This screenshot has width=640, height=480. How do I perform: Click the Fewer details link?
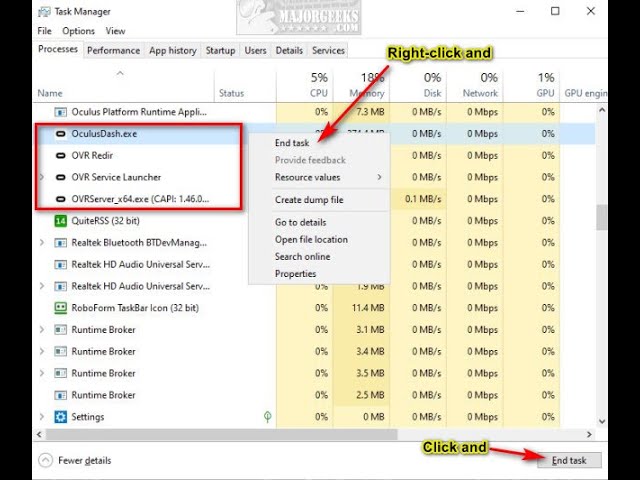(x=84, y=460)
